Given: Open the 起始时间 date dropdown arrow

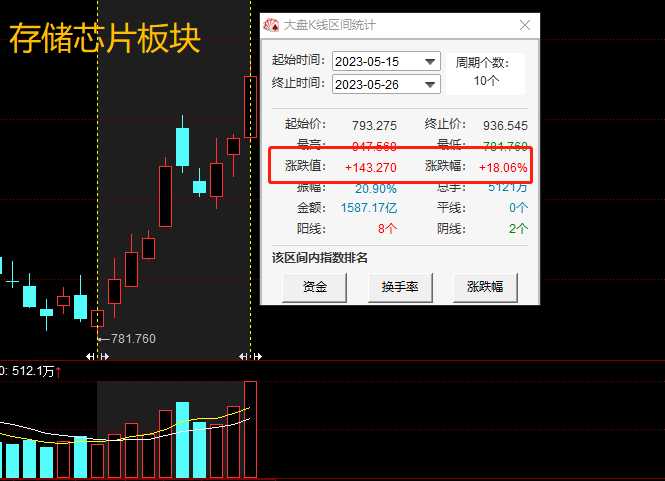Looking at the screenshot, I should coord(430,62).
